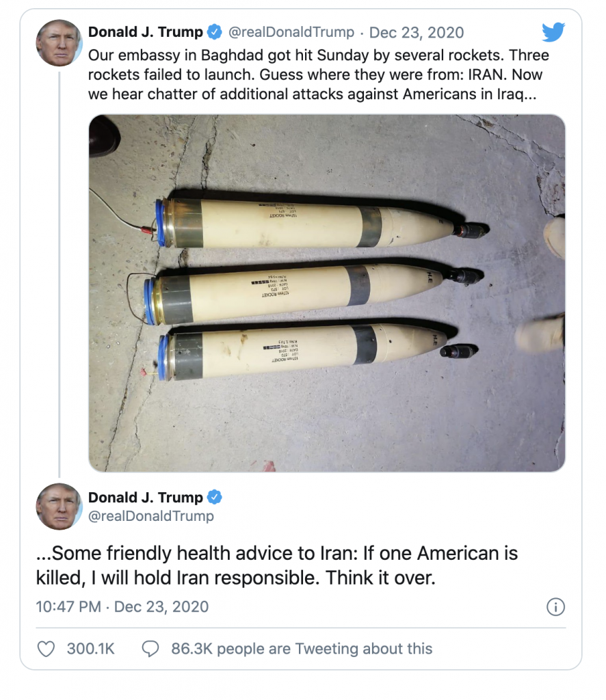Open the @realDonaldTrump handle beside the top name
606x700 pixels.
291,32
